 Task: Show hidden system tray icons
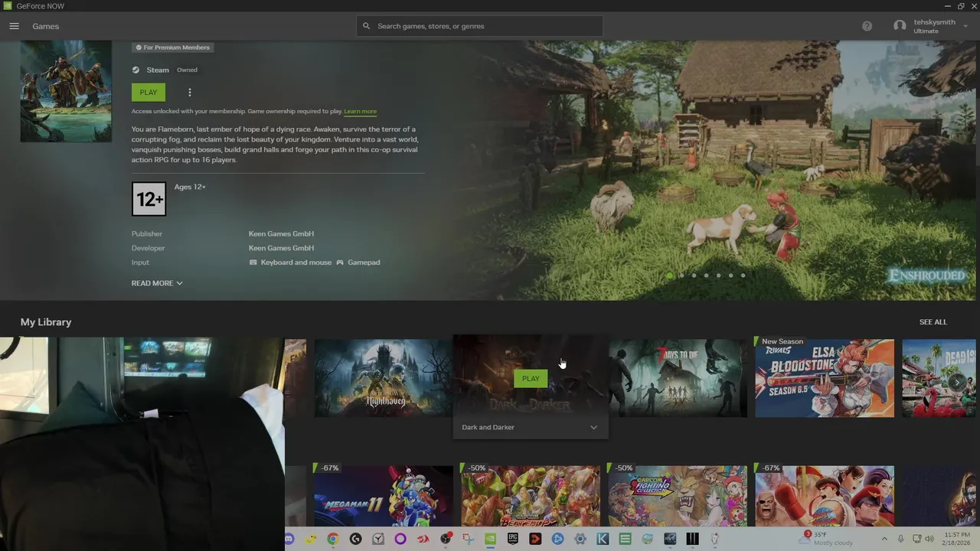[884, 539]
